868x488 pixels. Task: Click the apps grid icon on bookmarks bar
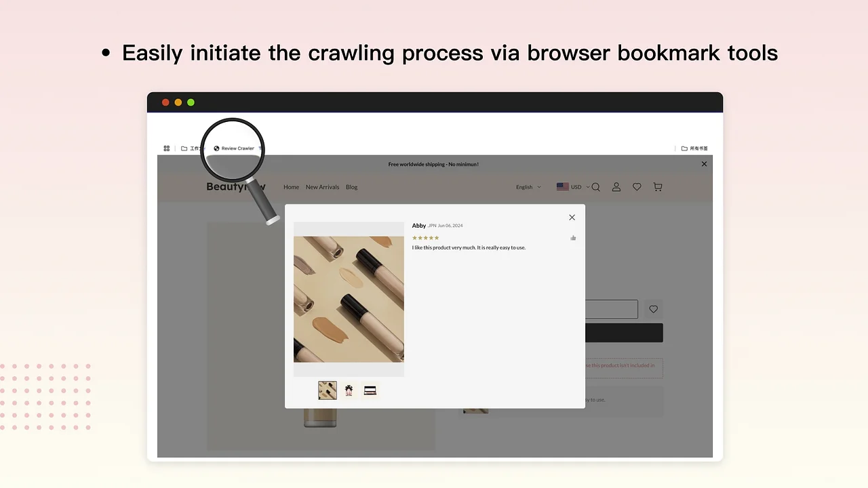pos(167,148)
